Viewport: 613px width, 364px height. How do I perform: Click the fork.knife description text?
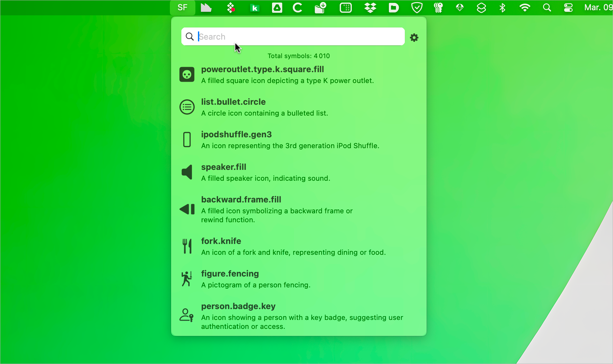pyautogui.click(x=293, y=253)
